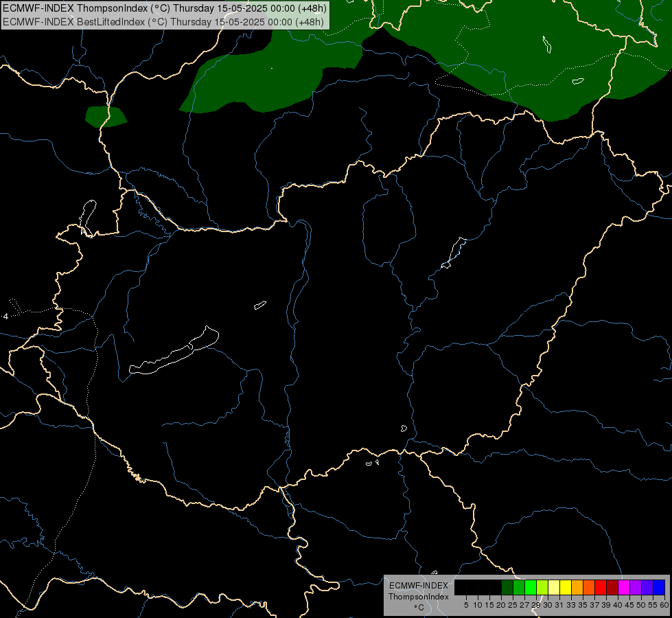Select the dark red 39–40 legend swatch
The image size is (672, 618).
pos(612,587)
